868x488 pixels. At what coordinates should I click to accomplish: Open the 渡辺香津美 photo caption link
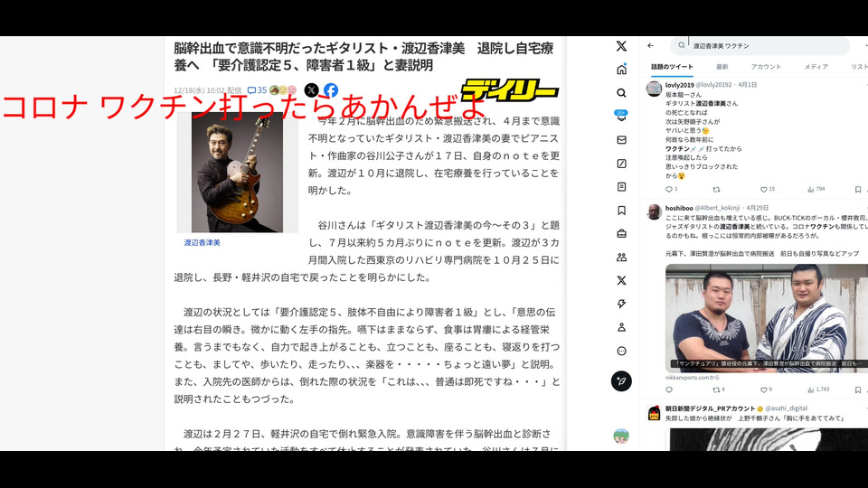point(202,242)
